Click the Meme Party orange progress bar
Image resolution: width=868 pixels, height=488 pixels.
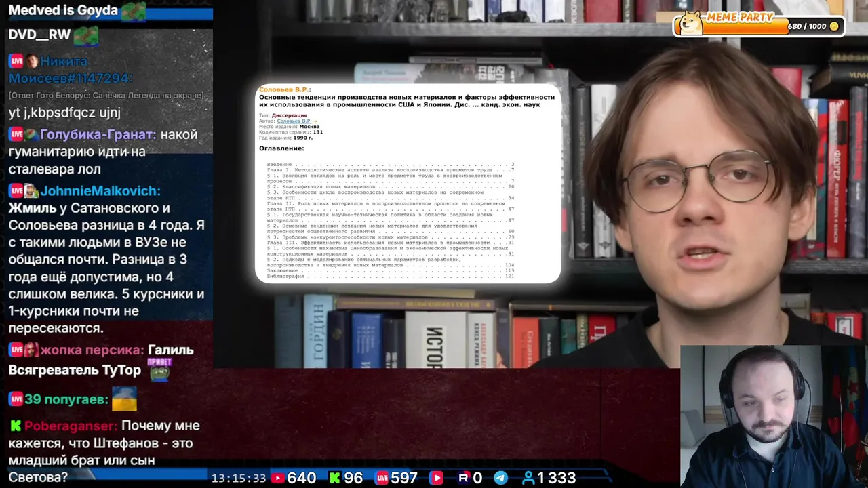746,26
